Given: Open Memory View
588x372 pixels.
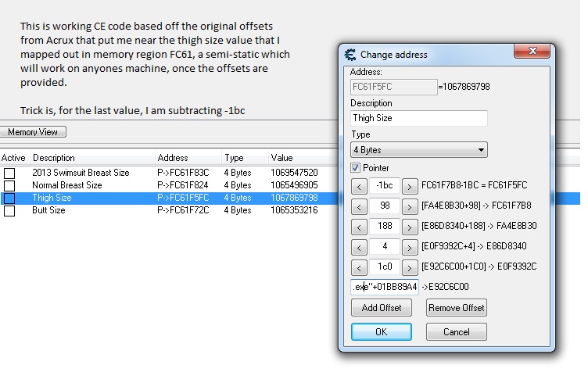Looking at the screenshot, I should (33, 132).
